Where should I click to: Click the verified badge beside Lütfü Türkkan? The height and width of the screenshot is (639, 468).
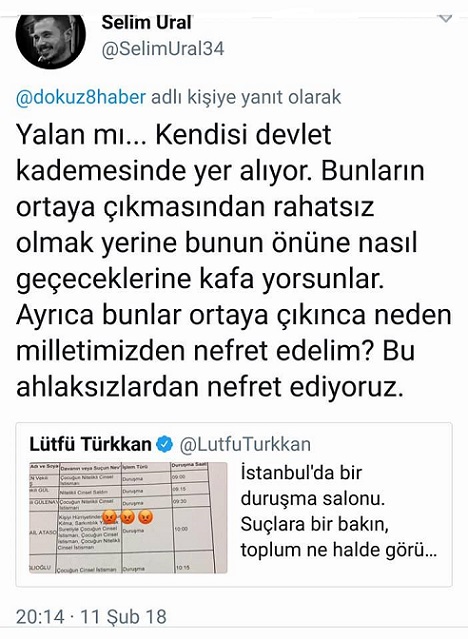point(165,444)
